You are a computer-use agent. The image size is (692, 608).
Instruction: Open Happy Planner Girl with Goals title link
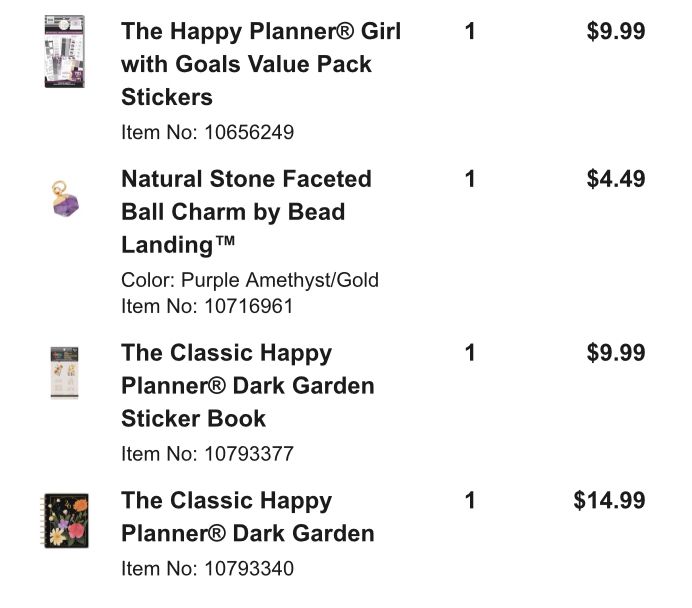(261, 64)
